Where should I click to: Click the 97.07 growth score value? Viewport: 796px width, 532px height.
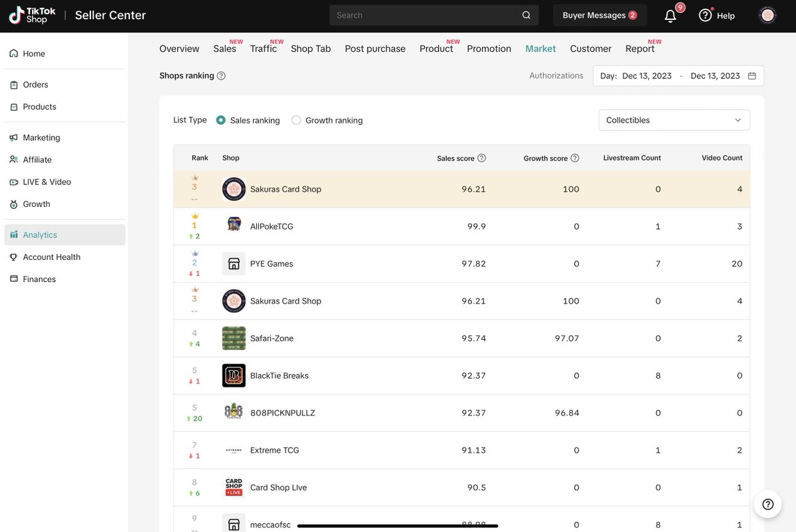pos(566,338)
